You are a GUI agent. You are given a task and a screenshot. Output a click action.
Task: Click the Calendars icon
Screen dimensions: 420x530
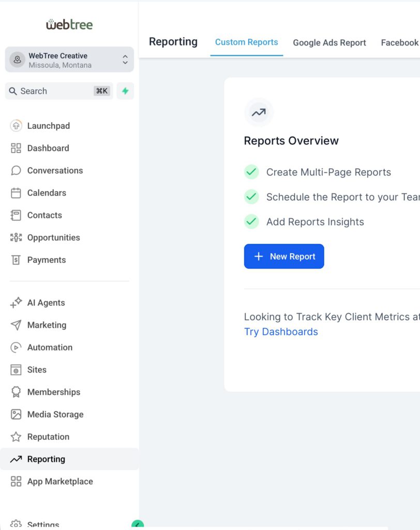[x=16, y=193]
